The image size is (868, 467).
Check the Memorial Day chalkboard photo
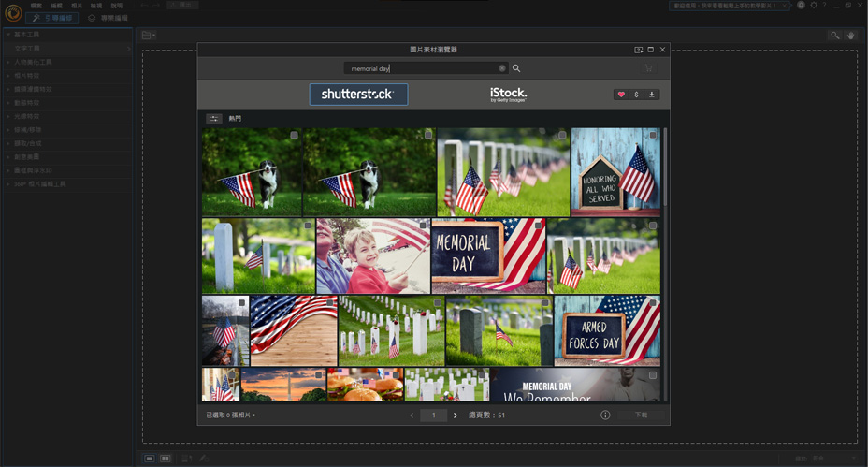click(x=538, y=226)
